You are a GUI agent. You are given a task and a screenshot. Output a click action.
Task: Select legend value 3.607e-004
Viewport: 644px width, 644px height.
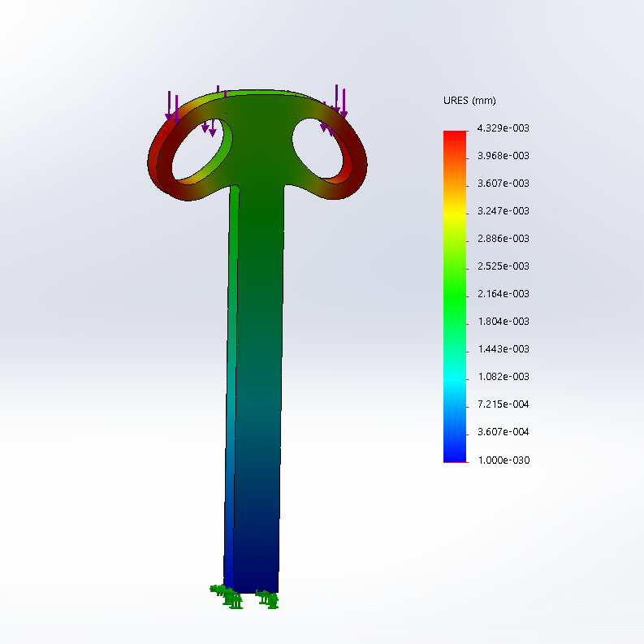tap(504, 432)
